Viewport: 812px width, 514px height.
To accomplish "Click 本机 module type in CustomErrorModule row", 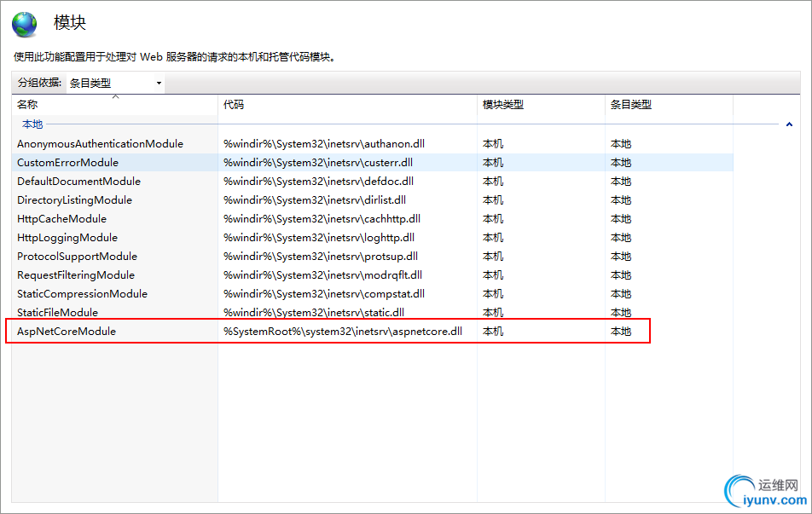I will point(493,163).
